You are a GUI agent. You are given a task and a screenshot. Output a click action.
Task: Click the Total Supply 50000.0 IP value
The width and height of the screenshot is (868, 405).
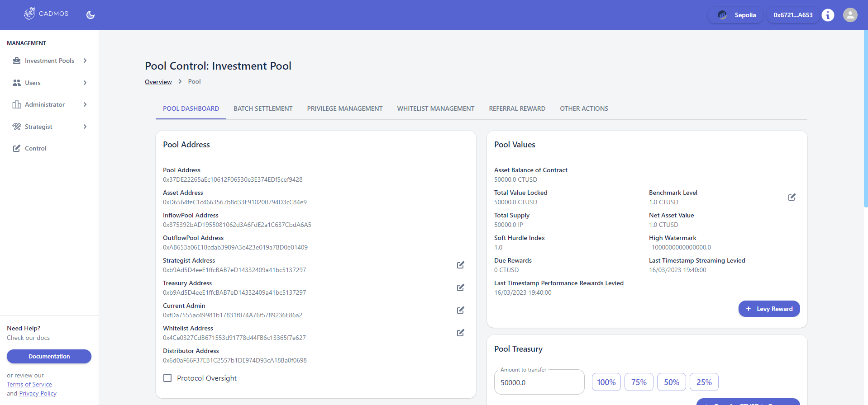click(509, 225)
